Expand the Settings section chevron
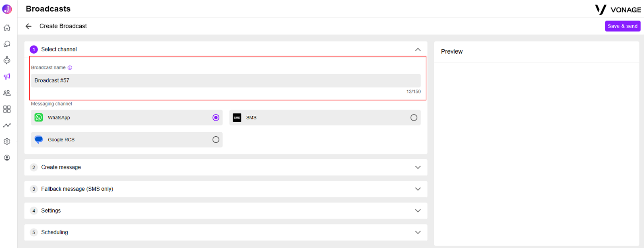 tap(418, 211)
